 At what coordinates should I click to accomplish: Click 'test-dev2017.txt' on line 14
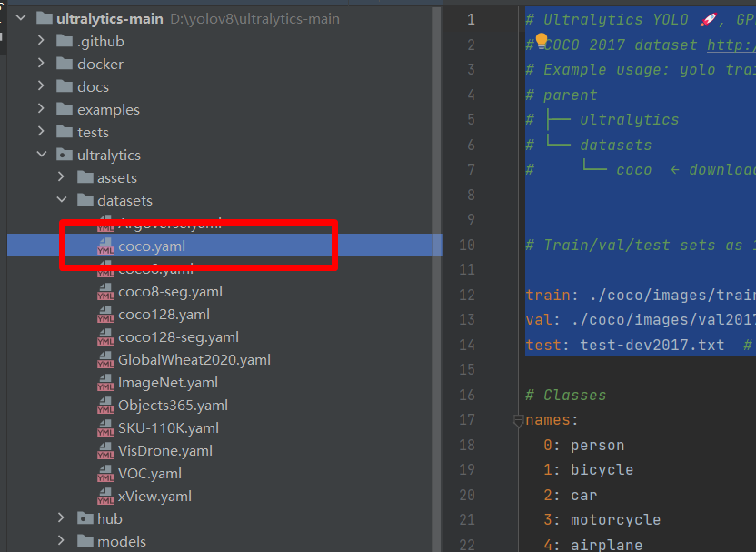coord(652,345)
